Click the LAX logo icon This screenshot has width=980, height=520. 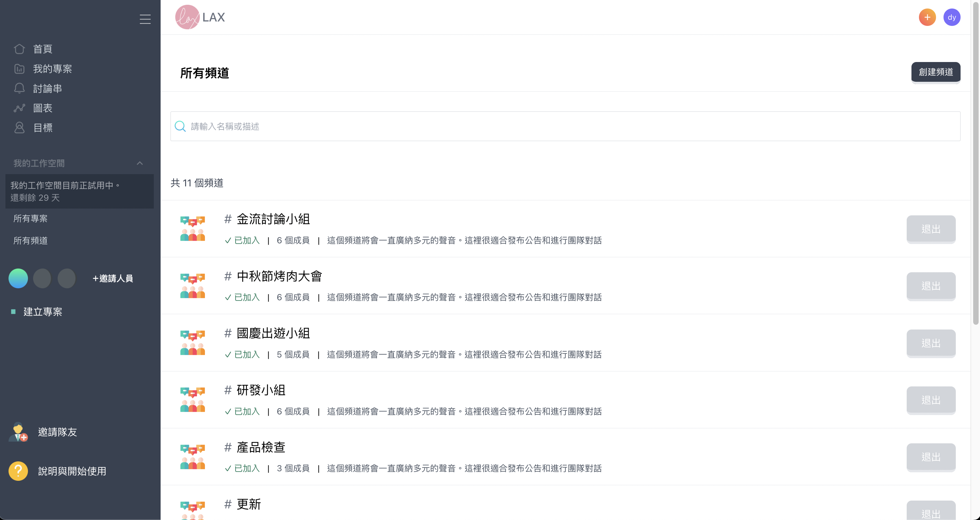coord(187,17)
